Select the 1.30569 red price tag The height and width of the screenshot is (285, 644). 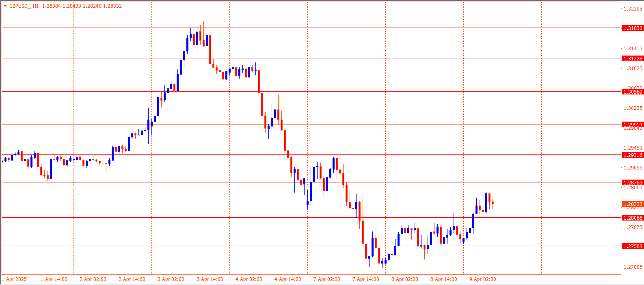633,92
